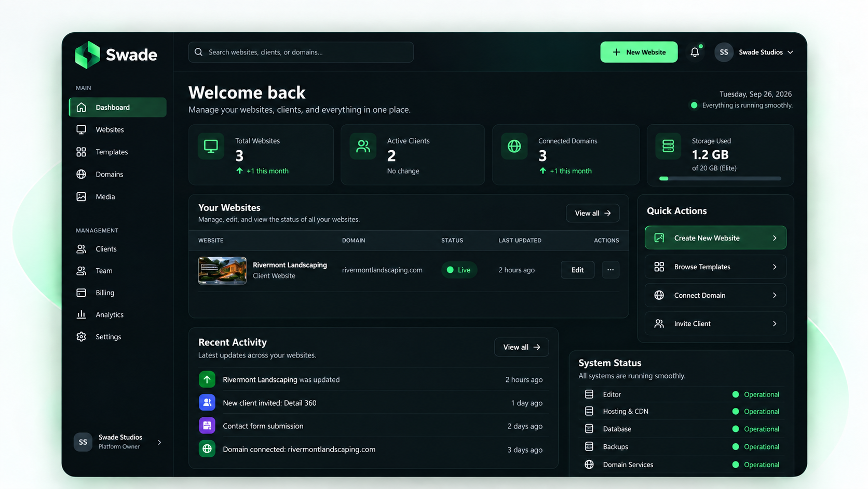Viewport: 868px width, 489px height.
Task: Expand Swade Studios Platform Owner chevron
Action: 159,442
